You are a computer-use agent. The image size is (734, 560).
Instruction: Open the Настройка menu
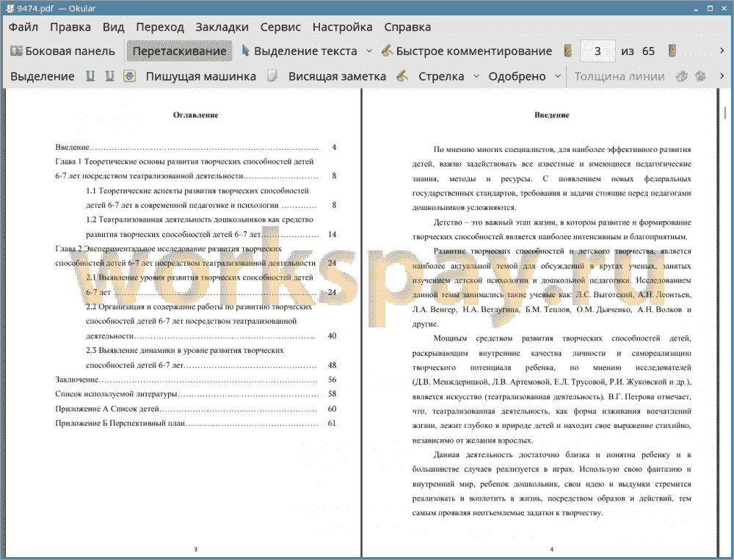pos(342,27)
